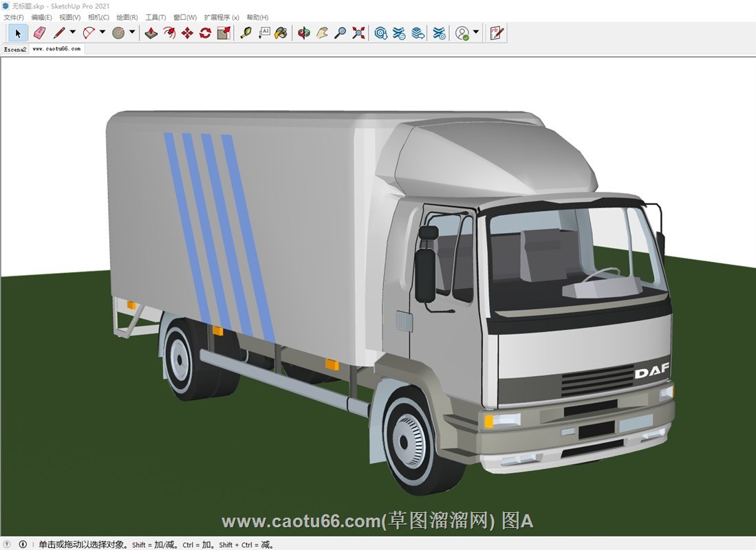This screenshot has width=756, height=550.
Task: Click the Zoom Extents icon
Action: [x=358, y=33]
